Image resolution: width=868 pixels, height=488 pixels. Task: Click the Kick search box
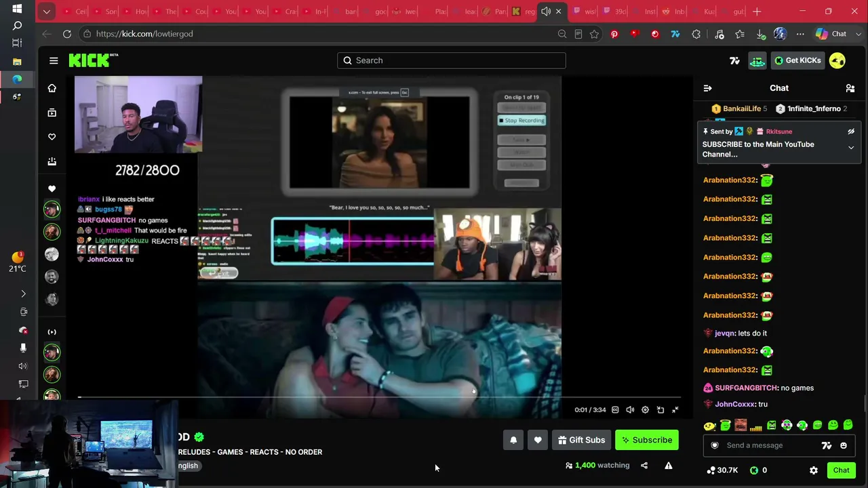click(452, 60)
